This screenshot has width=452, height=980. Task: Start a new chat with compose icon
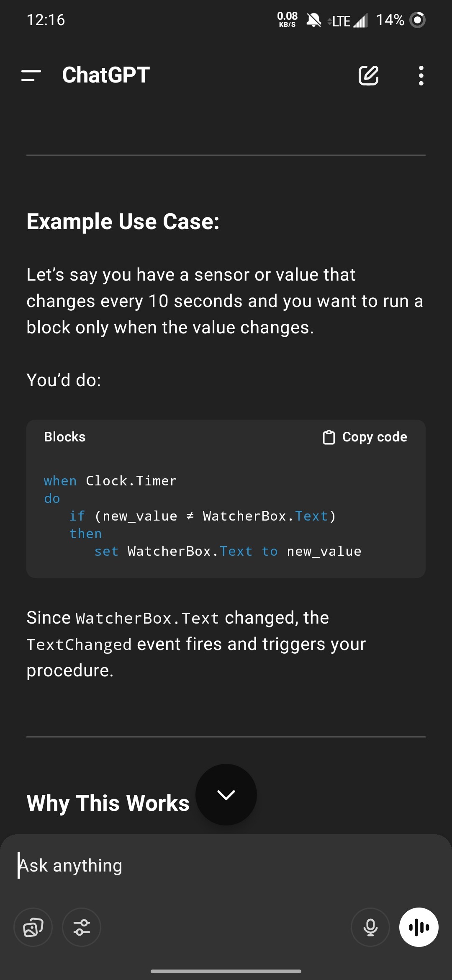click(x=369, y=75)
